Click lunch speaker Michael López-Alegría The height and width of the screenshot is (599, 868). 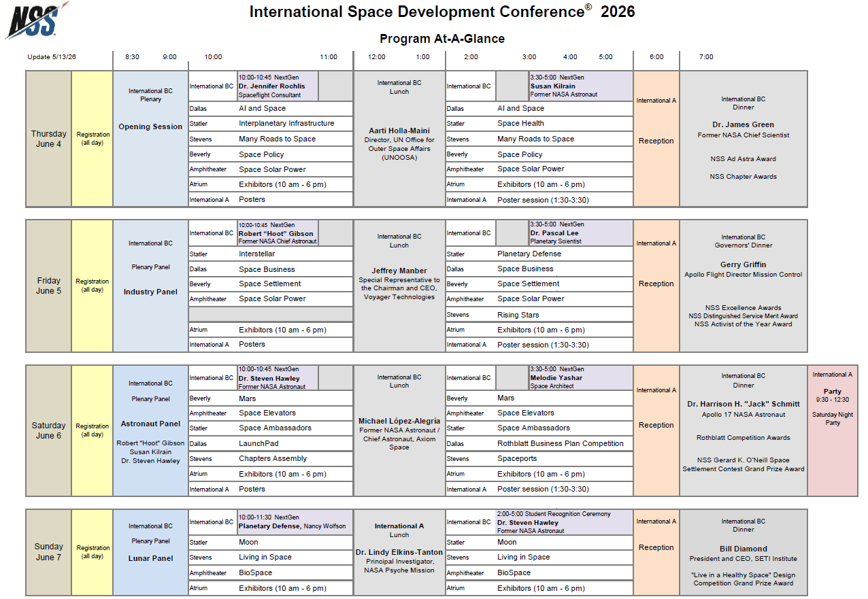399,421
